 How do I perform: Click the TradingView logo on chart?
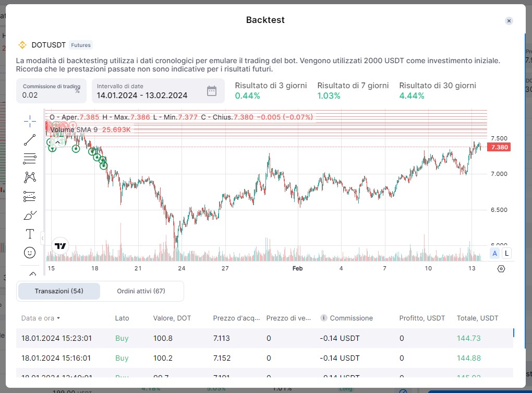pyautogui.click(x=61, y=246)
